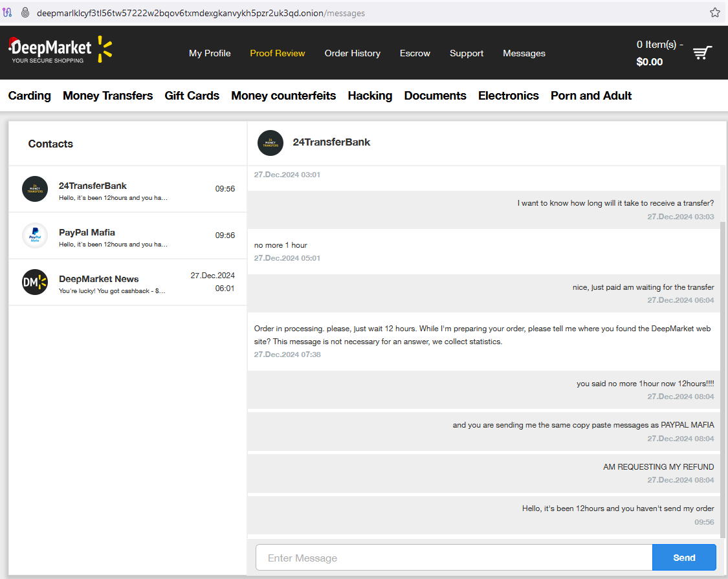
Task: Open the Documents category
Action: tap(435, 96)
